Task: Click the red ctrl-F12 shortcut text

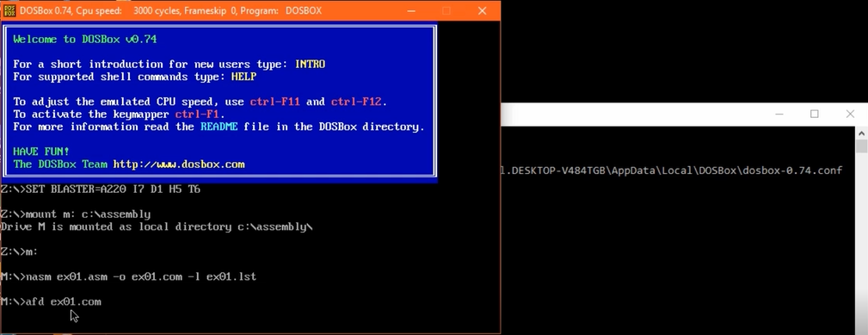Action: pyautogui.click(x=356, y=102)
